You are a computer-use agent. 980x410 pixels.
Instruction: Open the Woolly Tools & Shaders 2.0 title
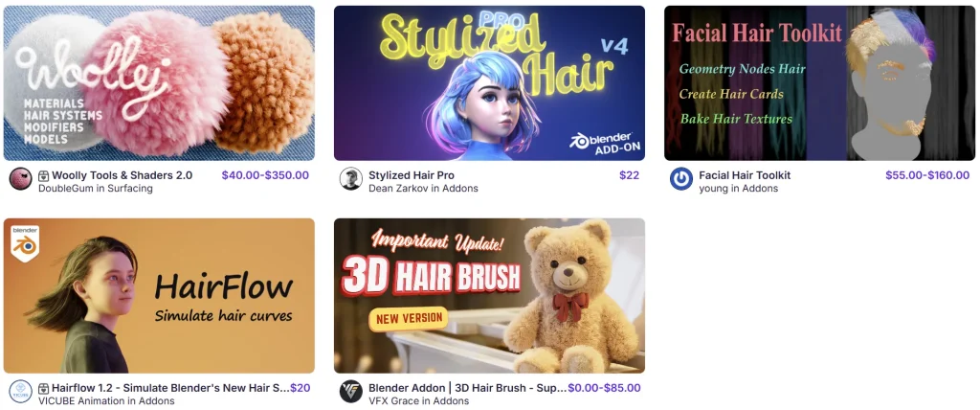tap(122, 175)
